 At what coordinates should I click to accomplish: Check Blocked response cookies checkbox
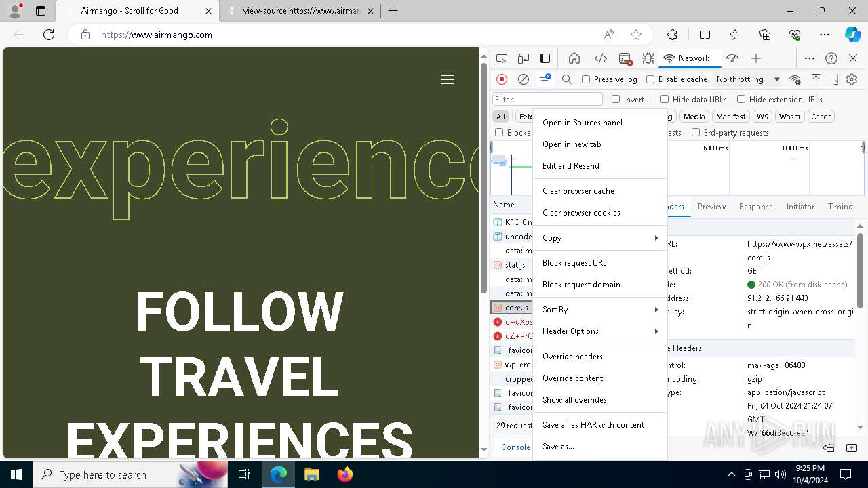pos(499,133)
